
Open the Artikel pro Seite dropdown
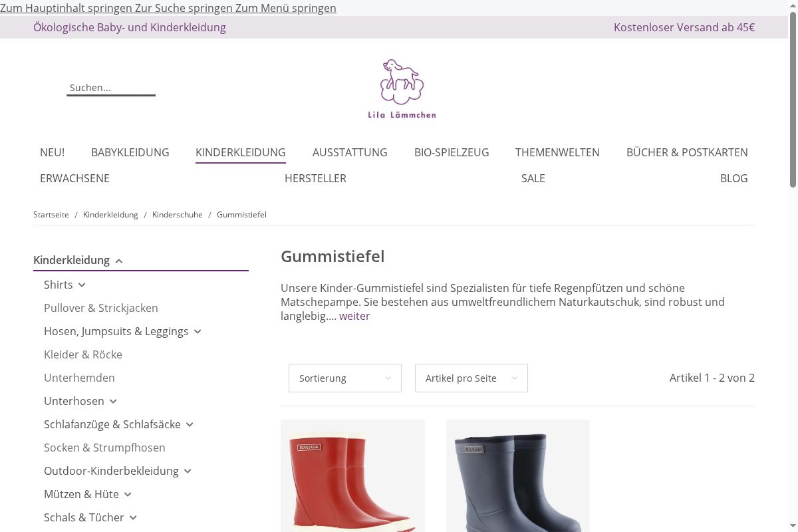[x=471, y=378]
